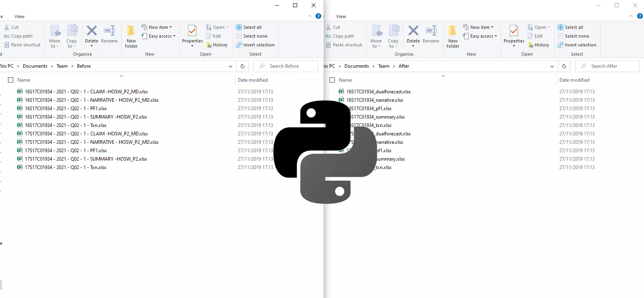
Task: Open the View tab in After window
Action: point(341,16)
